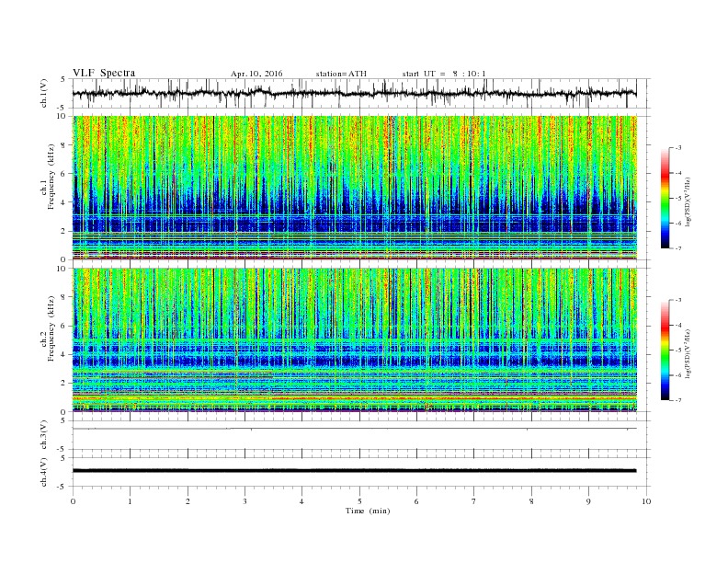Click the lower colorbar beside the ch.2 spectrogram

[x=665, y=350]
